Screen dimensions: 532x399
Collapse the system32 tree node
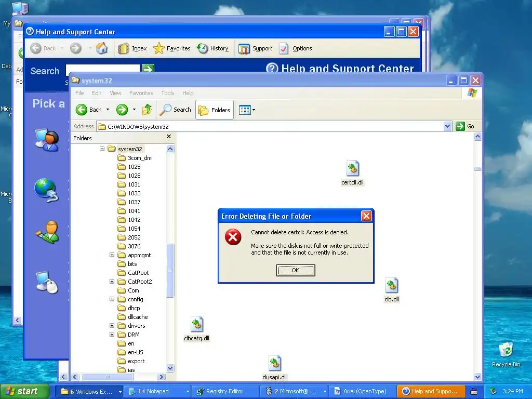[x=102, y=149]
